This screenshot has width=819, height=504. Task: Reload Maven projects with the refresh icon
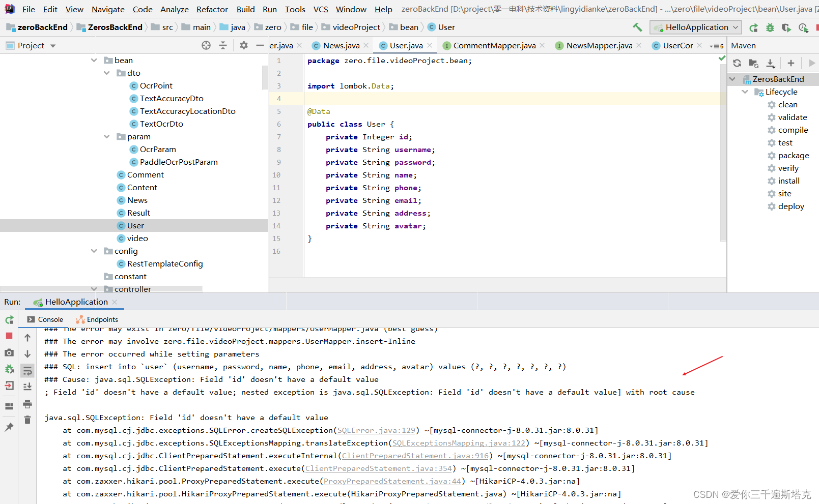(737, 63)
